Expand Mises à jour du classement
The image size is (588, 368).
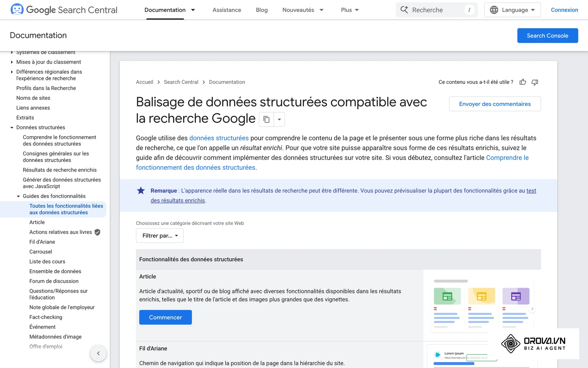coord(12,62)
